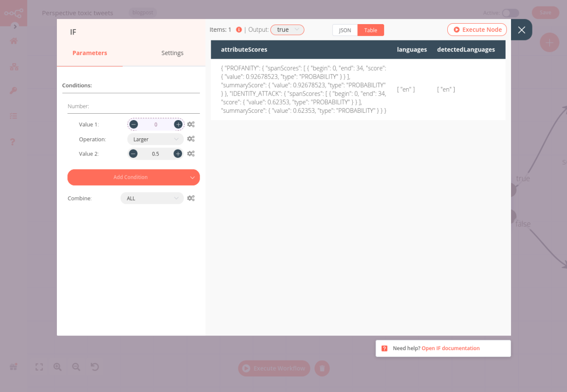567x392 pixels.
Task: Open the Output dropdown showing true
Action: pyautogui.click(x=287, y=30)
